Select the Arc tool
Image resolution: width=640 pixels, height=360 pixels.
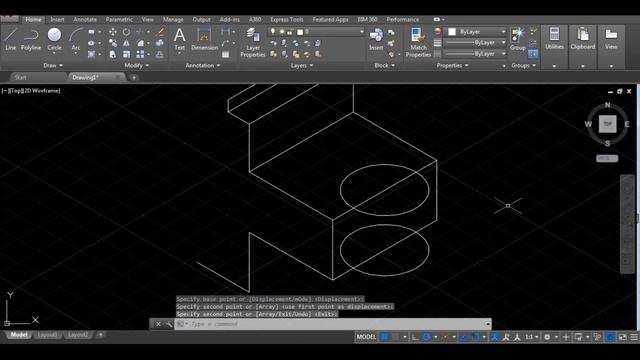(76, 39)
